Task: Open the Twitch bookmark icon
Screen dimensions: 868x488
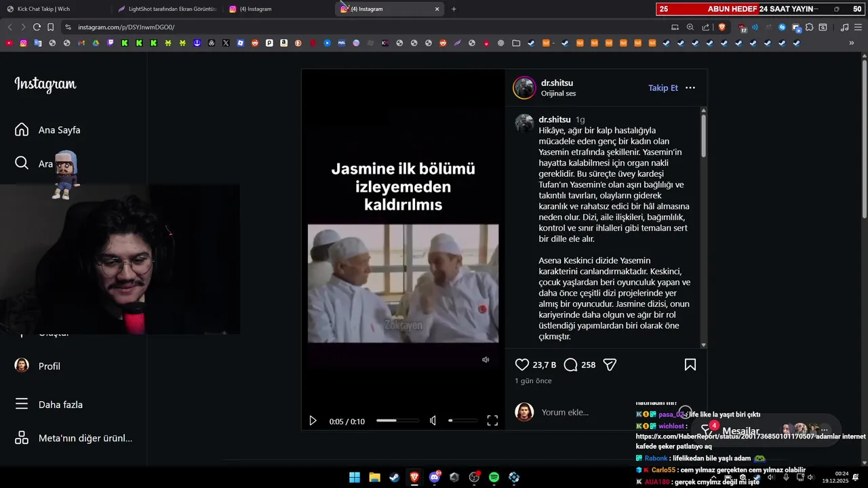Action: click(111, 43)
